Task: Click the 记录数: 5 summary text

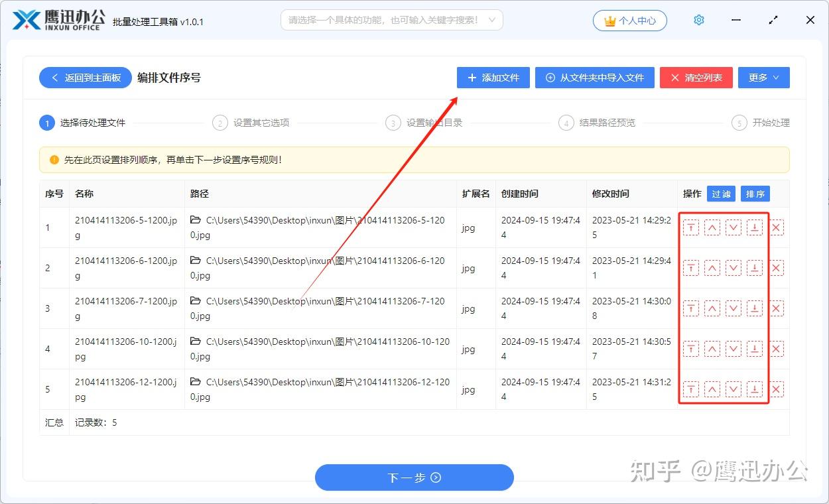Action: click(96, 422)
